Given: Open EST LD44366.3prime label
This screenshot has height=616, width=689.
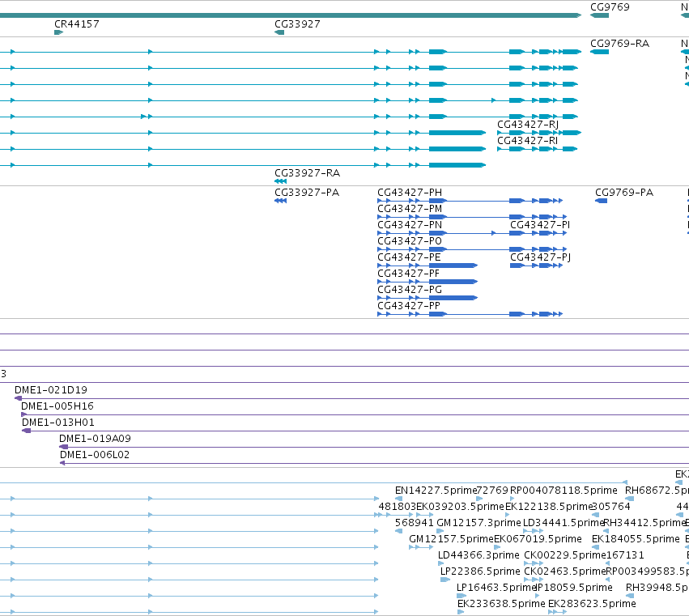Looking at the screenshot, I should tap(478, 555).
